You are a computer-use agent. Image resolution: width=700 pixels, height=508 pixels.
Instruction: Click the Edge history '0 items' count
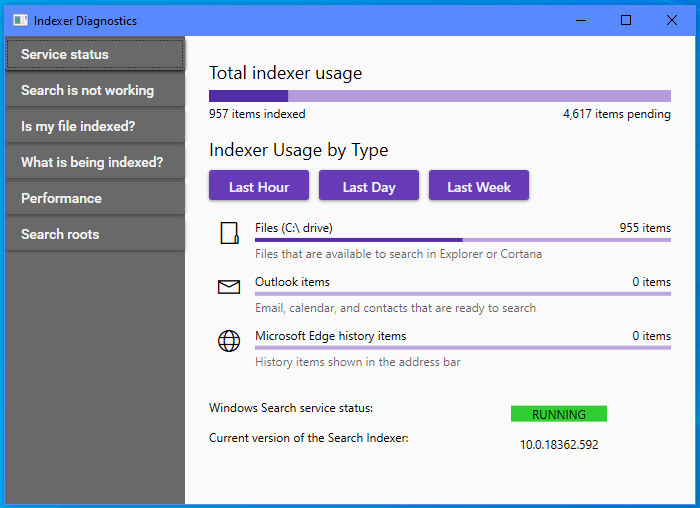tap(651, 336)
